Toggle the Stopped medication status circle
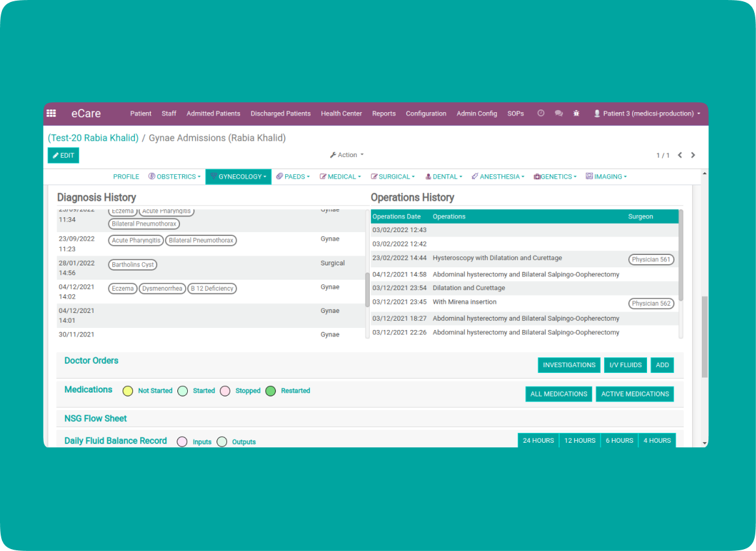This screenshot has height=551, width=756. pyautogui.click(x=225, y=391)
